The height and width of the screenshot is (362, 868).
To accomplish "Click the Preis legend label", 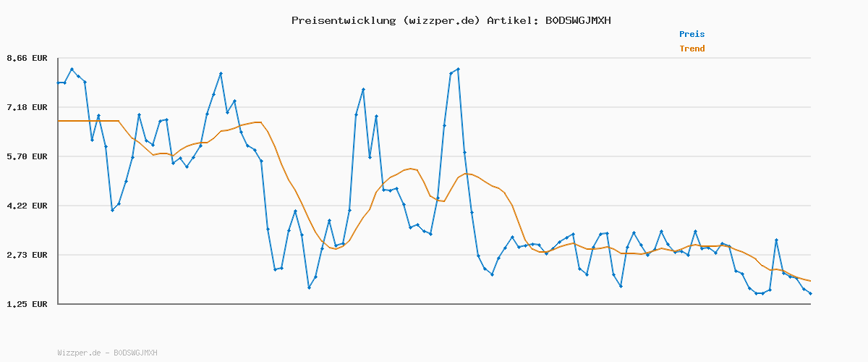I will coord(692,34).
